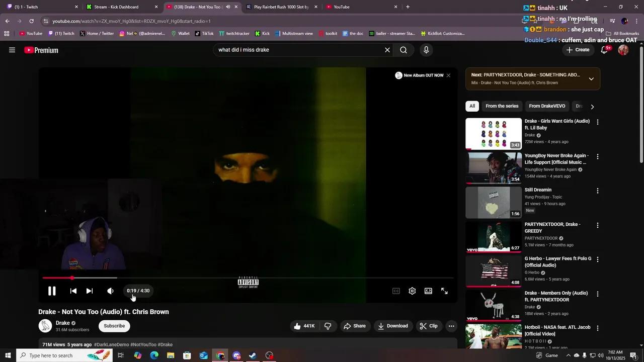Dislike the Not You Too video
Screen dimensions: 644x362
tap(328, 326)
